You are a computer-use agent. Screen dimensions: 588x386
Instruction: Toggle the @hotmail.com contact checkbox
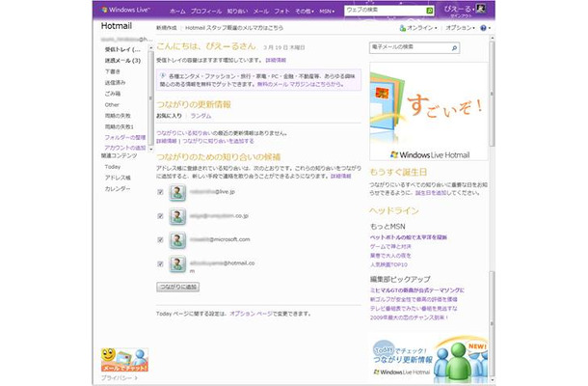[x=160, y=264]
